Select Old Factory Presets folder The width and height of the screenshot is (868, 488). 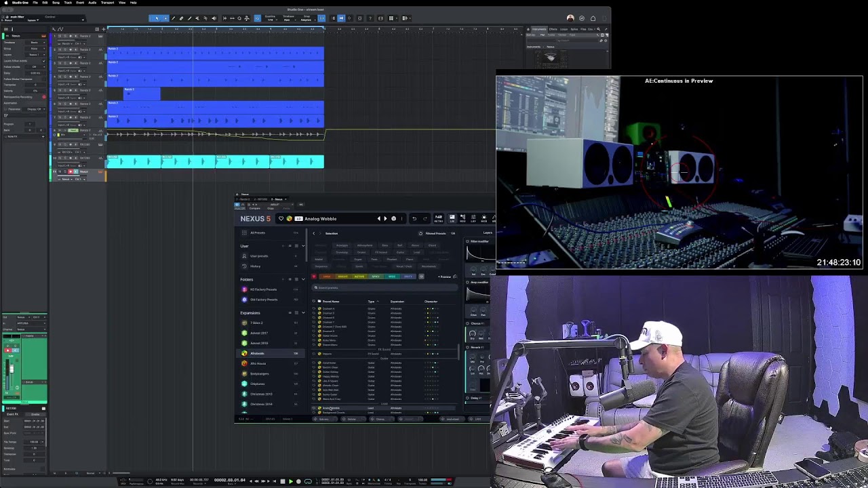[x=263, y=300]
